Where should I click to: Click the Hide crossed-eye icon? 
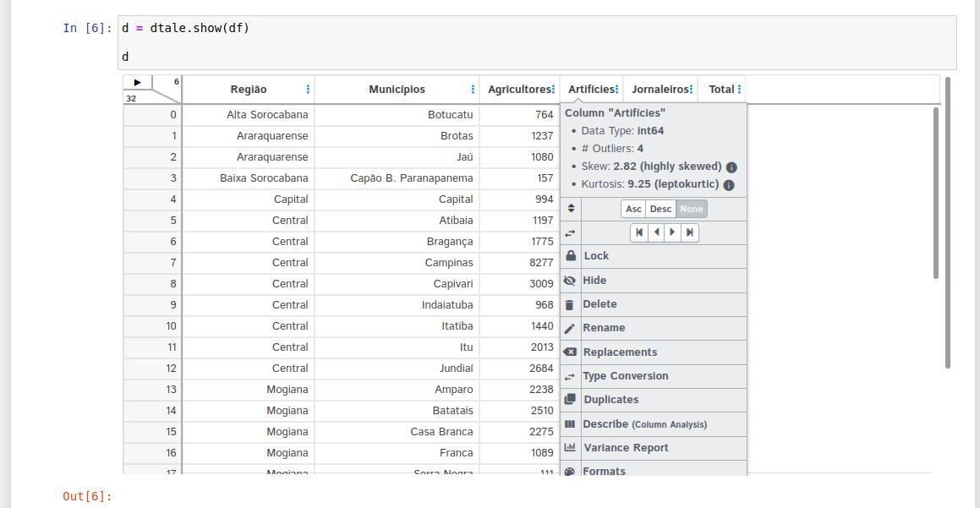tap(569, 281)
